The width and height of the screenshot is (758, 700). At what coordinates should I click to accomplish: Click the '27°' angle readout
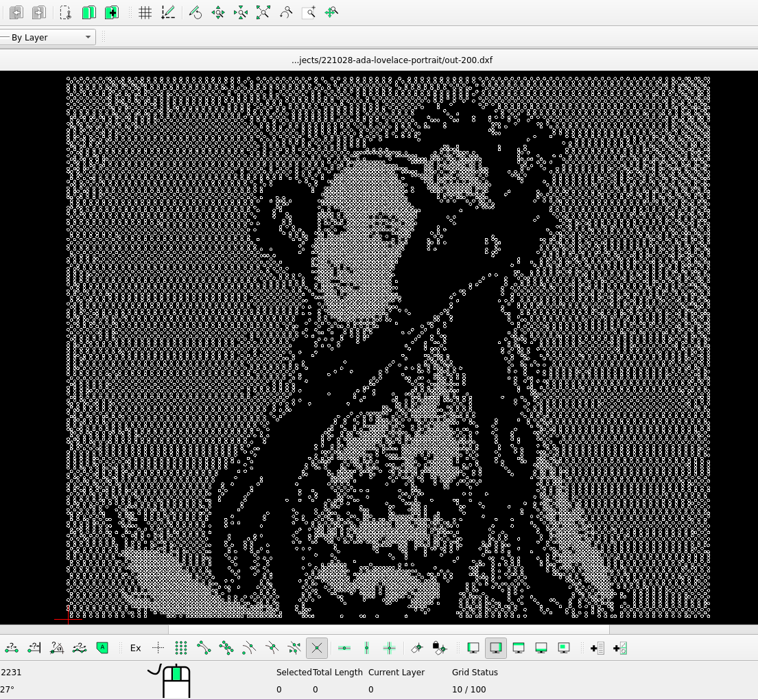pyautogui.click(x=8, y=689)
